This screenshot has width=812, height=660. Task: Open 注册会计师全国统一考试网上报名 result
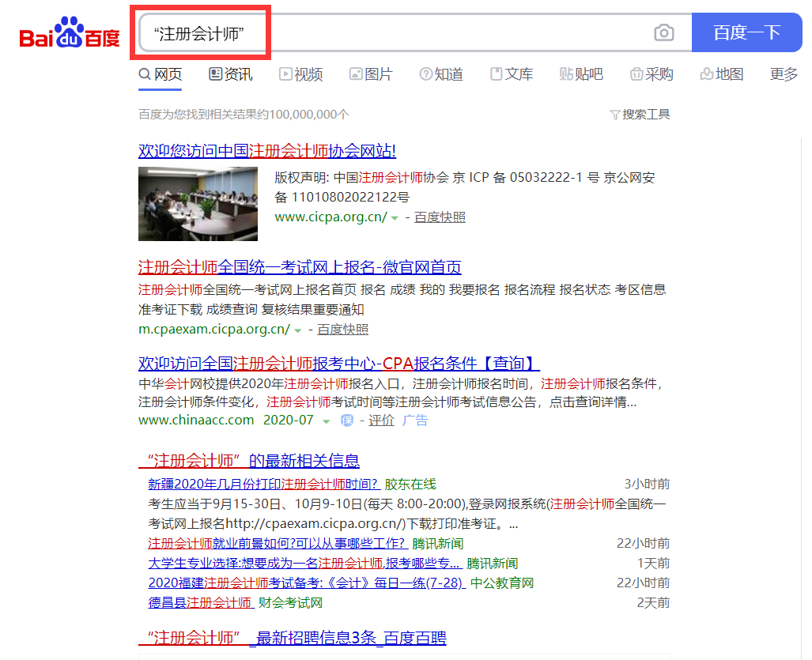(x=300, y=268)
